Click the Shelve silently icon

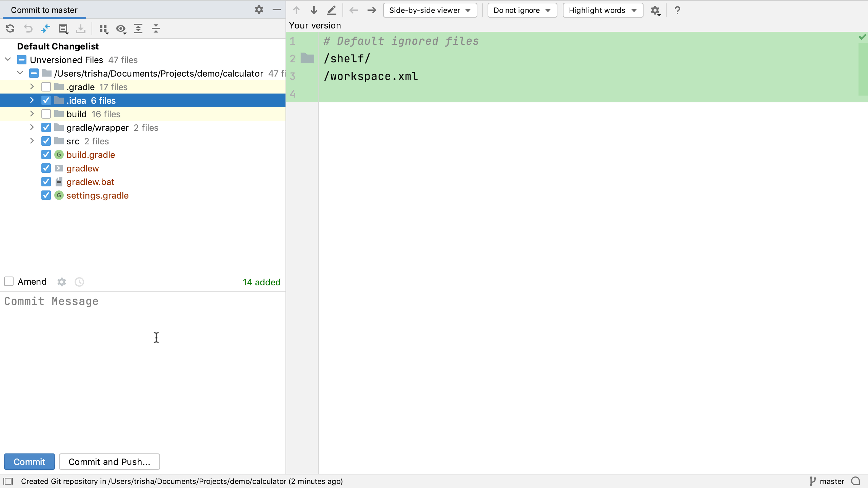coord(45,29)
